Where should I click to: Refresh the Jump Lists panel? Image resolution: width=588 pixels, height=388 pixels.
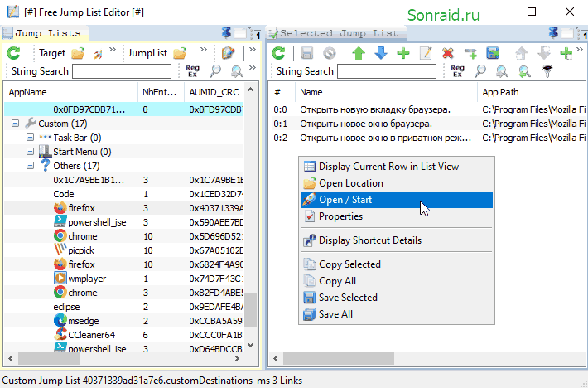(14, 53)
